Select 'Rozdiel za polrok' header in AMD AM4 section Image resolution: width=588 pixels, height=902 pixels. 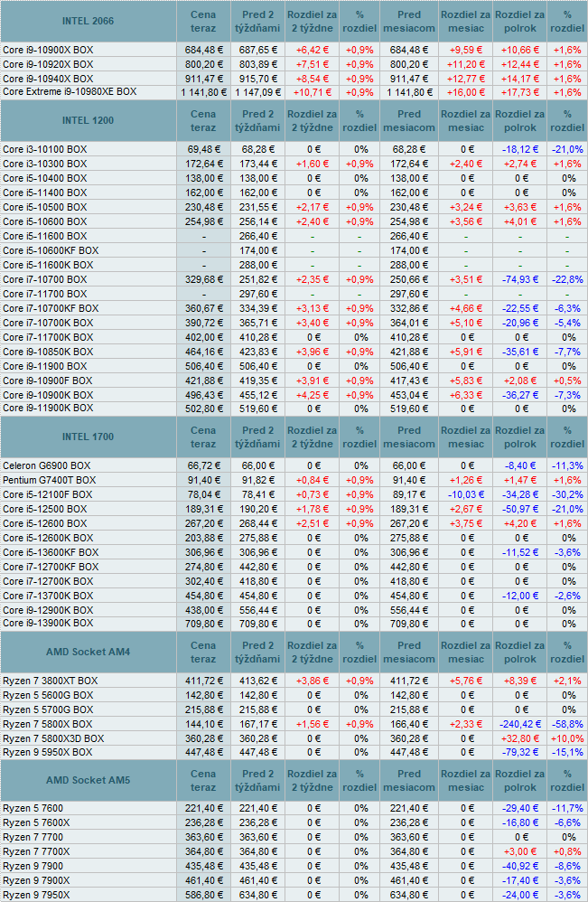click(519, 653)
